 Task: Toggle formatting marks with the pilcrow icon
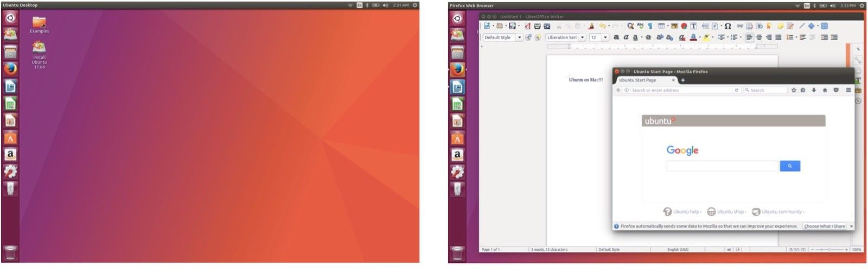pos(650,26)
